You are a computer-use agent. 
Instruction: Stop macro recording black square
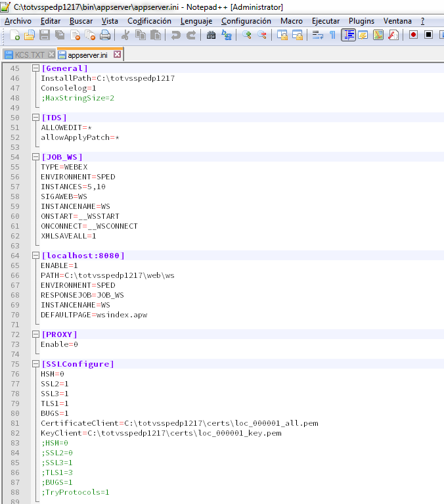pyautogui.click(x=428, y=34)
